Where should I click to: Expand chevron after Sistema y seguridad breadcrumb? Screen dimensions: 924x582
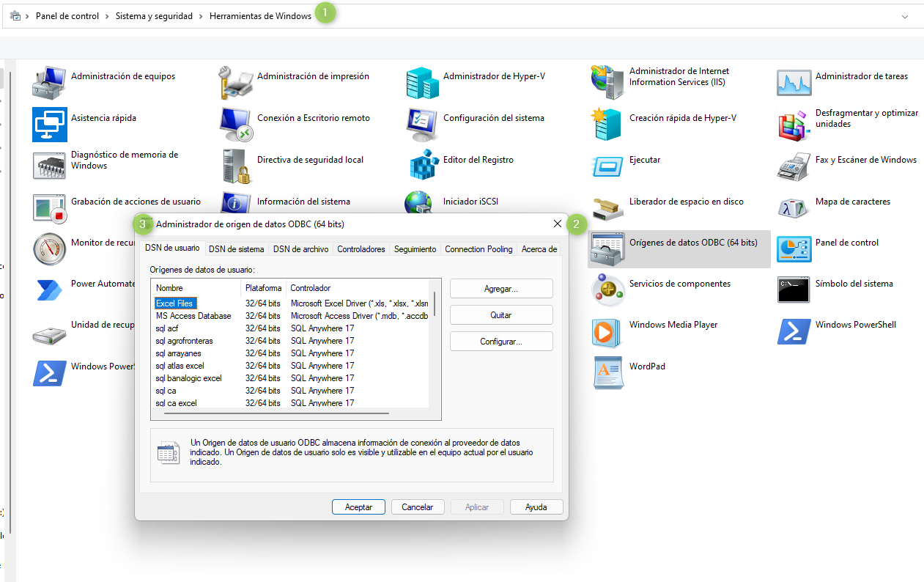click(201, 16)
